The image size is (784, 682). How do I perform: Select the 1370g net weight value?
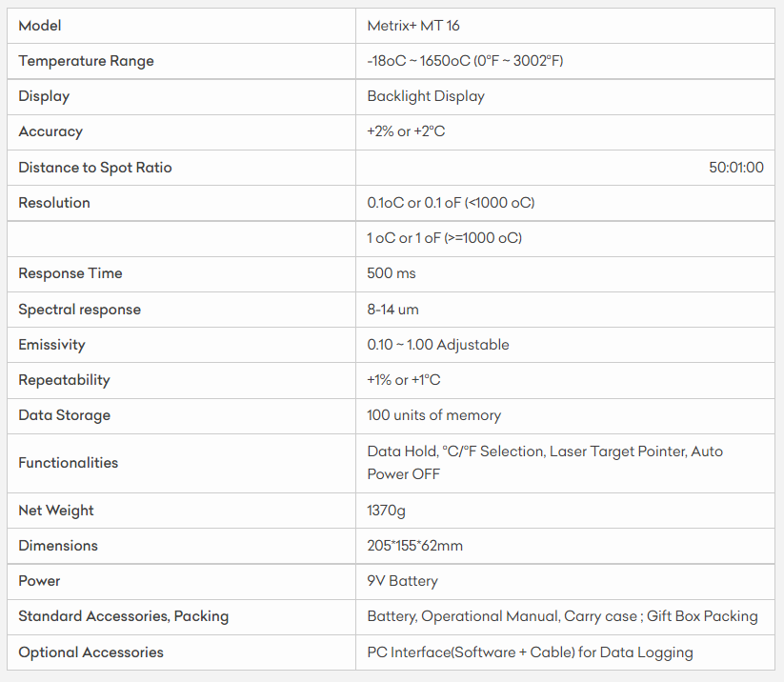pos(386,511)
